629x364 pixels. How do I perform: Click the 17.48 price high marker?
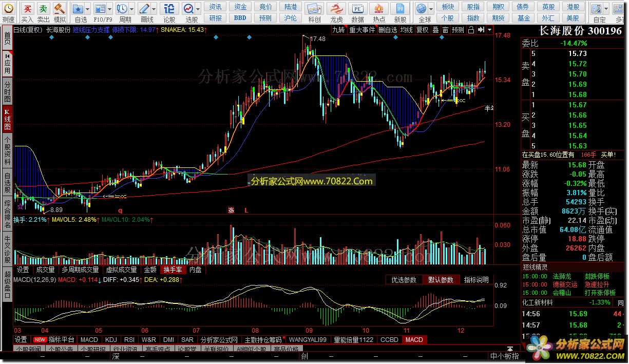click(x=318, y=39)
